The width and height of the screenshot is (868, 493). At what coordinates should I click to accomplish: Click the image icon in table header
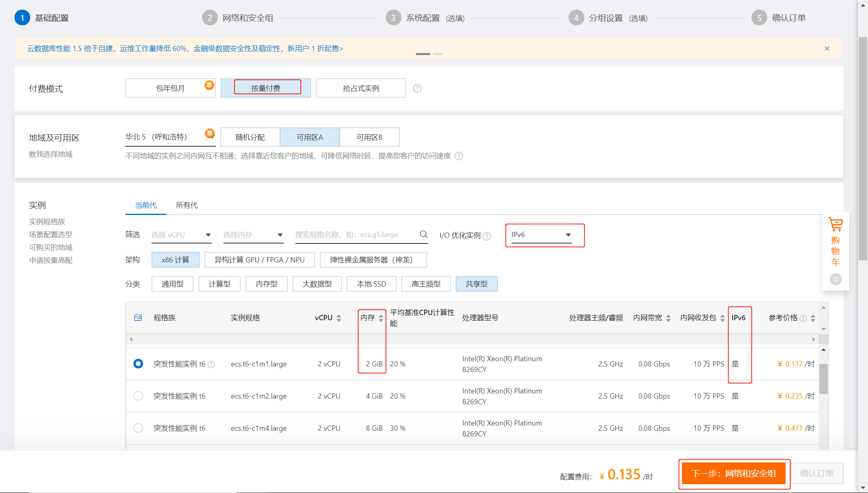coord(138,318)
